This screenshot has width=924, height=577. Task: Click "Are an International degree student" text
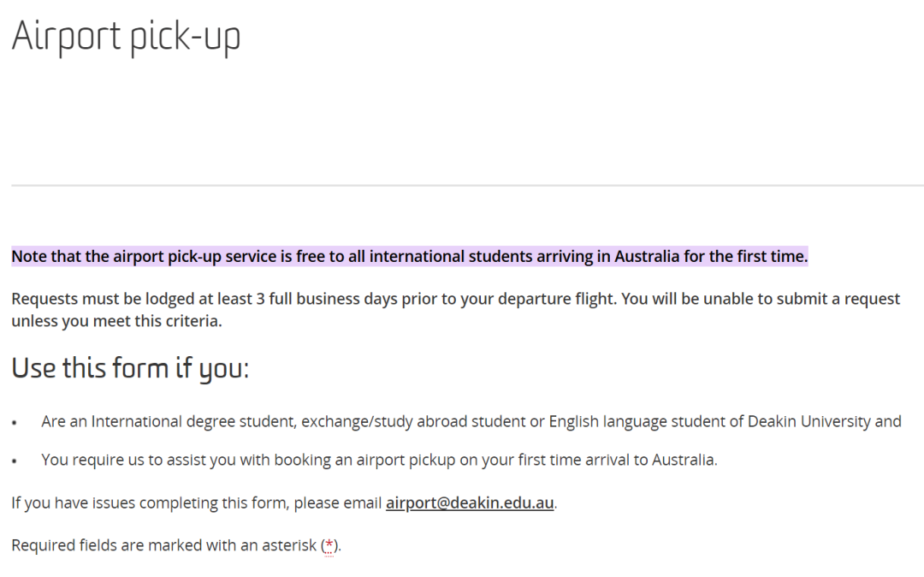pyautogui.click(x=169, y=421)
